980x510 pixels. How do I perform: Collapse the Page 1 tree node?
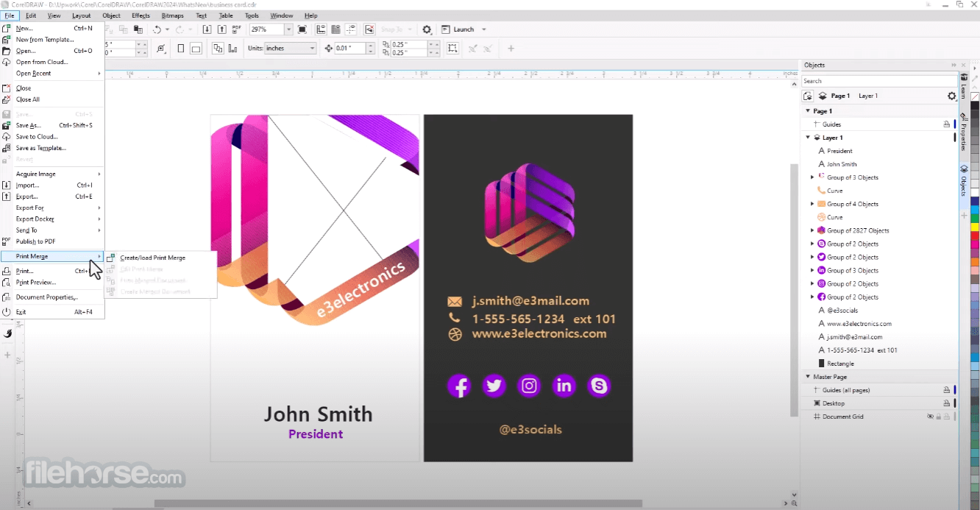808,111
